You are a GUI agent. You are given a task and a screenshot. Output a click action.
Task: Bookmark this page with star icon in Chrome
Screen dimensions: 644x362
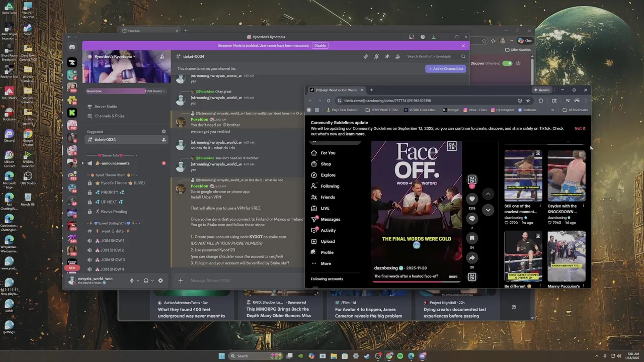[x=528, y=101]
